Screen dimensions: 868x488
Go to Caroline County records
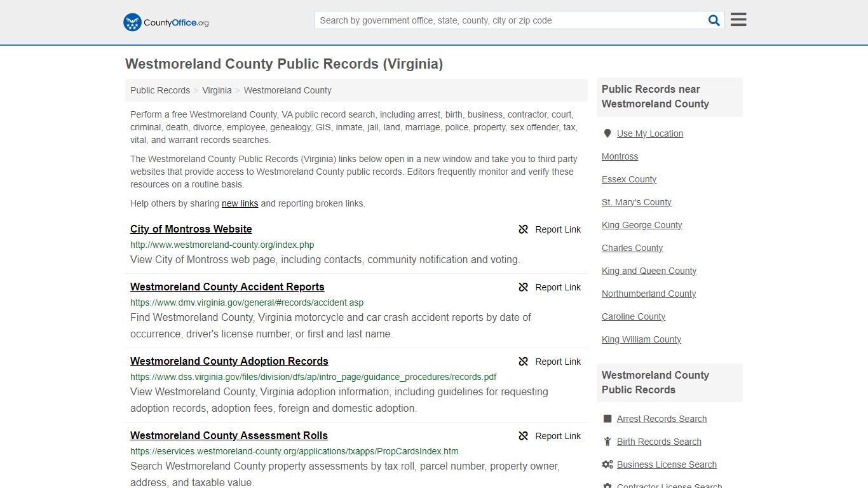coord(634,316)
